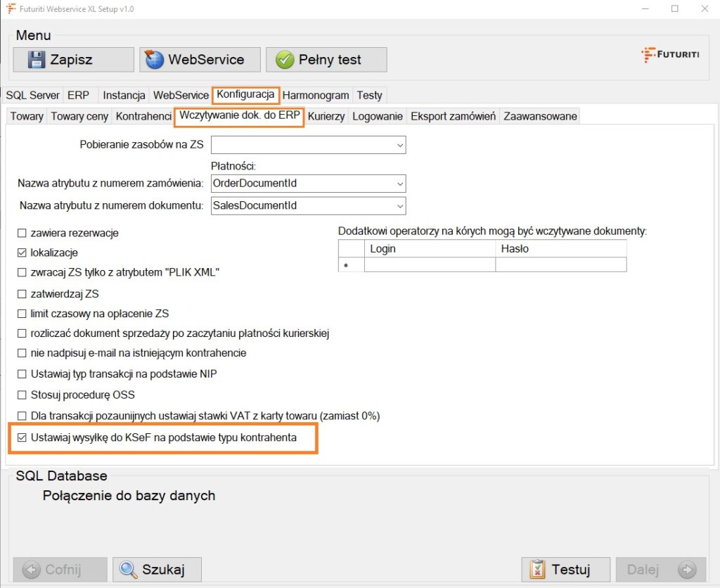Click the Login cell in operators table

pyautogui.click(x=429, y=264)
